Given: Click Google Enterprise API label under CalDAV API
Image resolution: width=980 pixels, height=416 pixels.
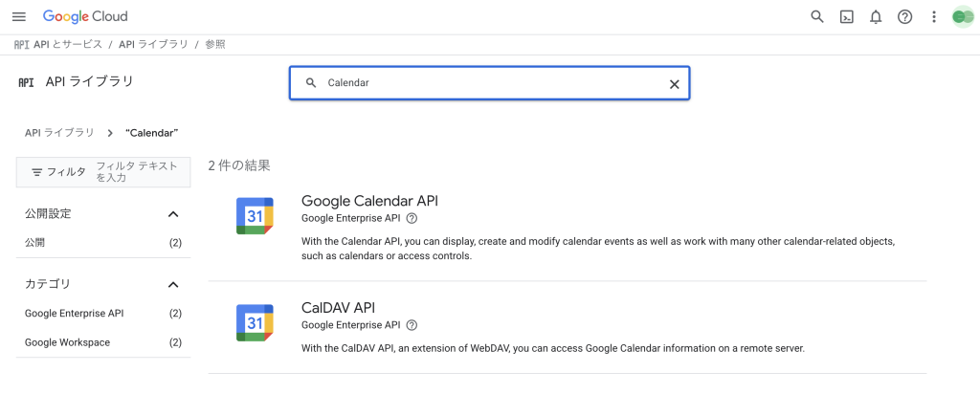Looking at the screenshot, I should coord(350,325).
